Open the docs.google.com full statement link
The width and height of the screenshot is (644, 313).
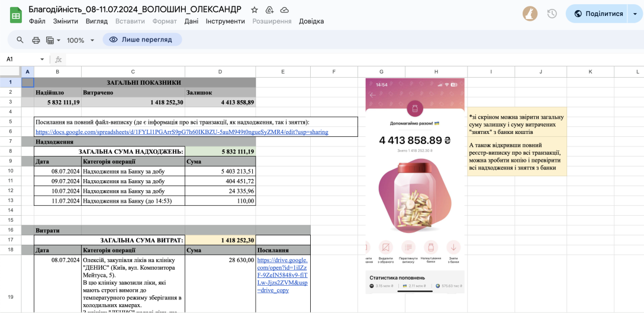point(181,132)
